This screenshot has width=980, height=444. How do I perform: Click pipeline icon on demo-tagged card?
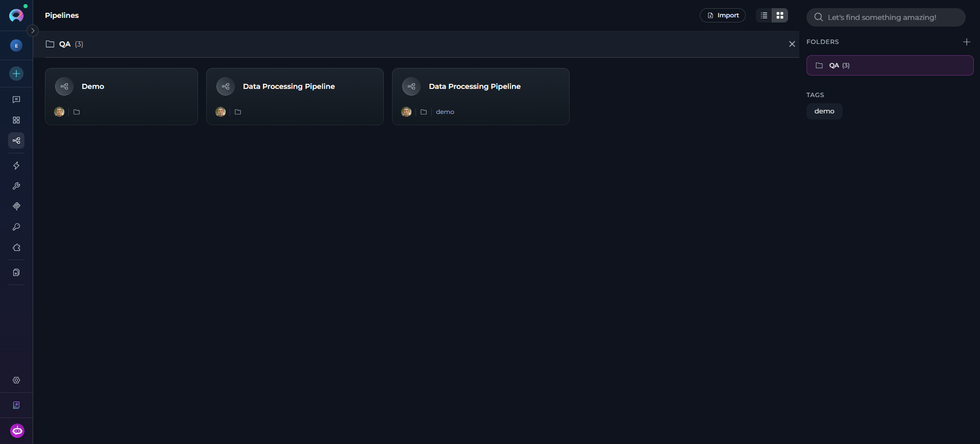(x=411, y=86)
